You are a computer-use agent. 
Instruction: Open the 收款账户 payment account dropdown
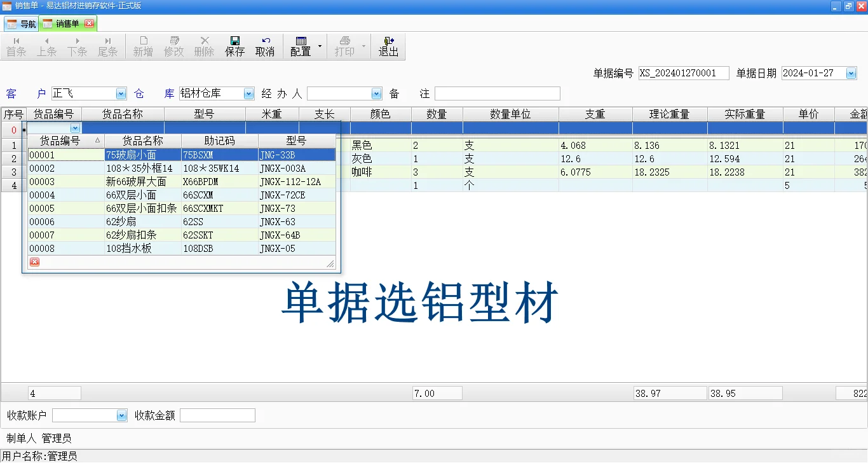click(x=121, y=415)
